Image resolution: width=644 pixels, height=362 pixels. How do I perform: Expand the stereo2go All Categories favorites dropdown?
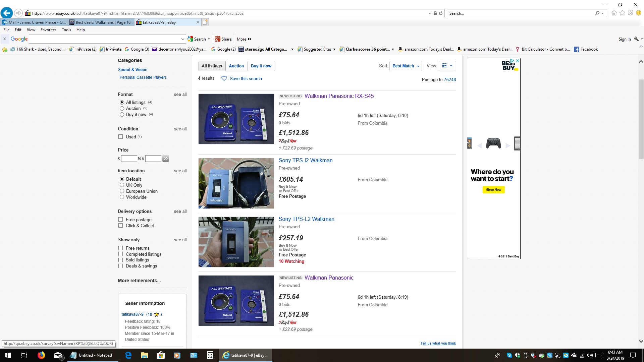pyautogui.click(x=292, y=49)
